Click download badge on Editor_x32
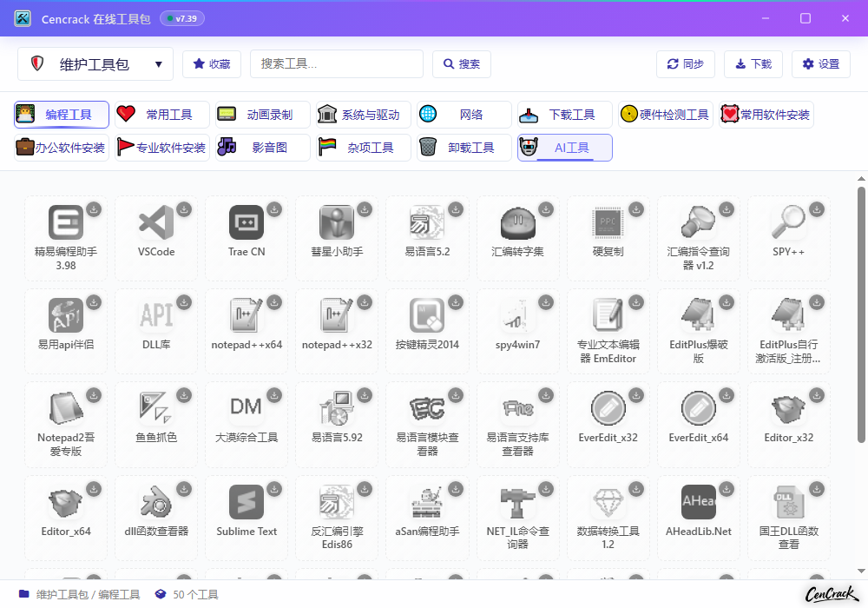 [817, 395]
